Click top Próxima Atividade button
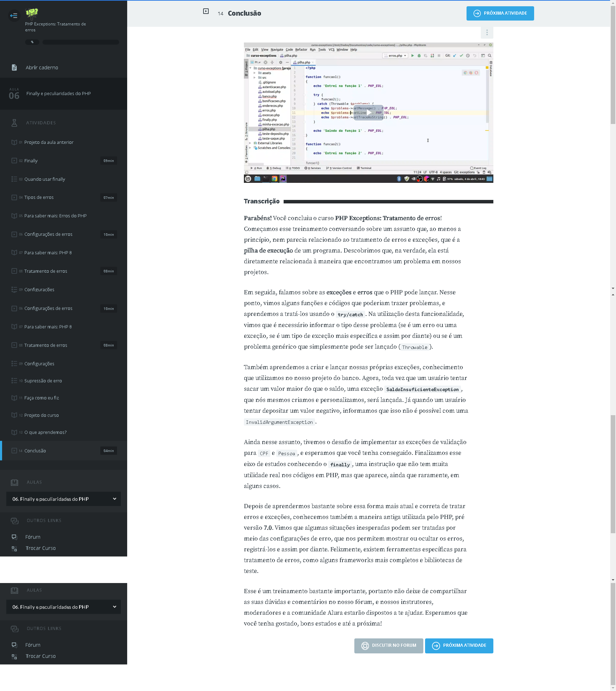The image size is (616, 691). (x=500, y=13)
